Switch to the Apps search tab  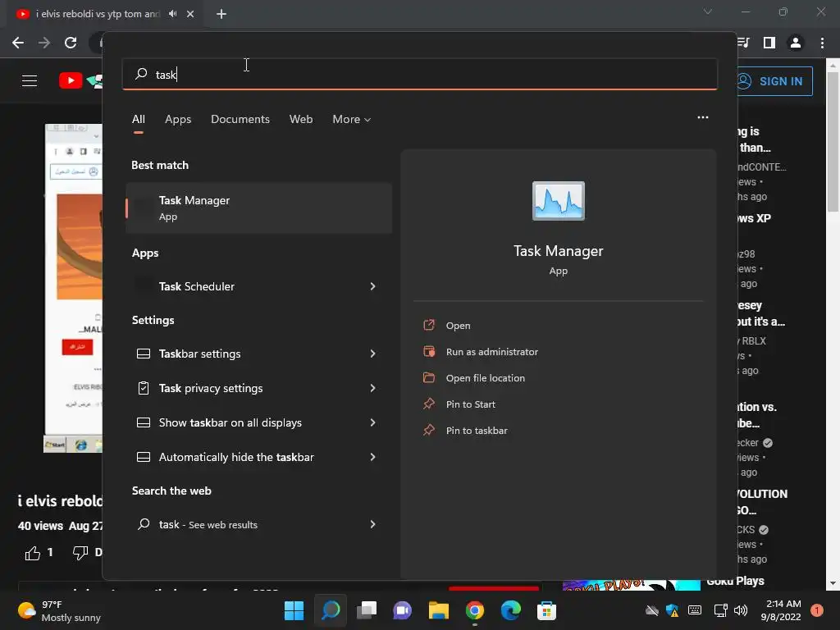tap(178, 120)
